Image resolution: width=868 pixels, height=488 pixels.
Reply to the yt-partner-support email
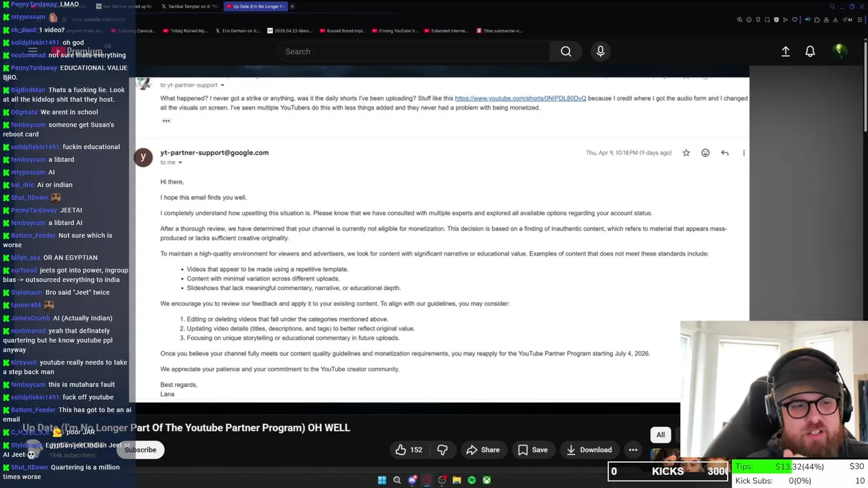tap(725, 153)
